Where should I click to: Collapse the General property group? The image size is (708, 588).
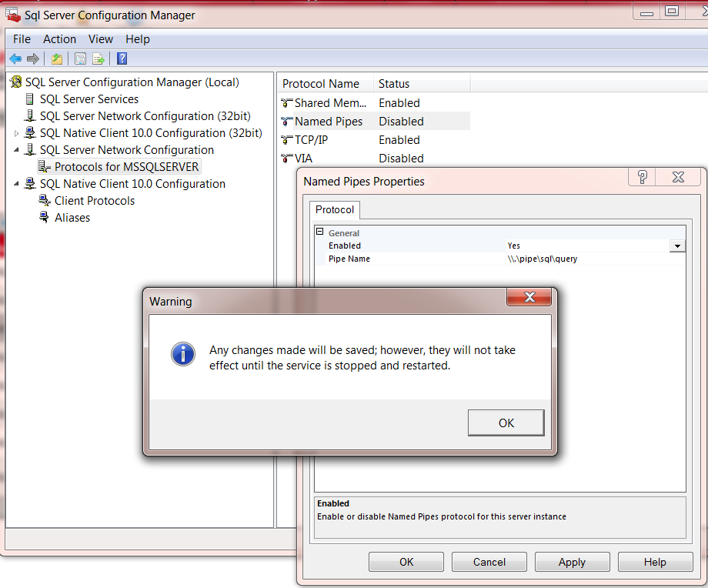[x=319, y=232]
